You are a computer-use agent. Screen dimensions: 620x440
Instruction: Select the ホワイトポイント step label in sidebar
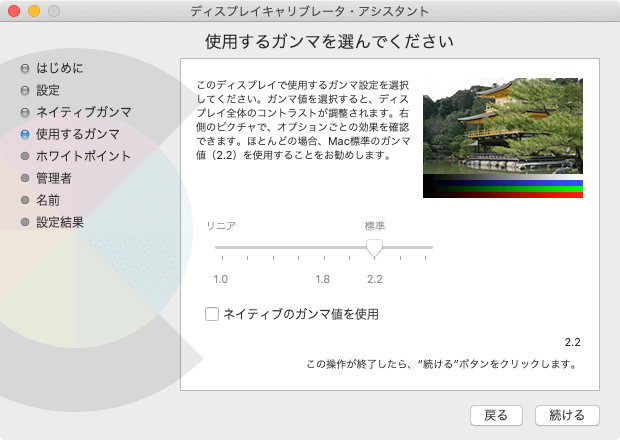[x=83, y=156]
